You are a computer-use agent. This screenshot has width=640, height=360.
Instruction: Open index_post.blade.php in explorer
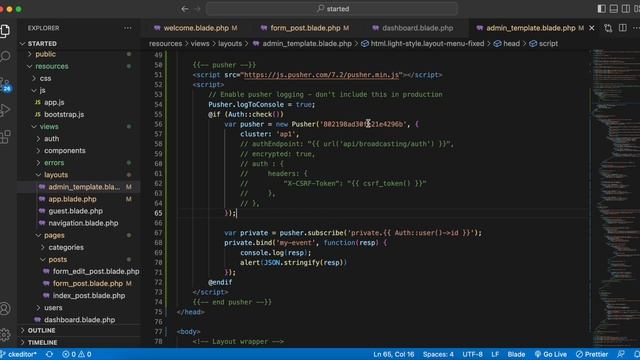click(x=89, y=296)
